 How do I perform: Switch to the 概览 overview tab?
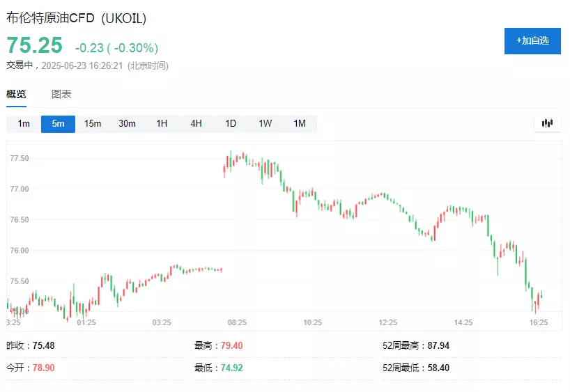[x=16, y=95]
